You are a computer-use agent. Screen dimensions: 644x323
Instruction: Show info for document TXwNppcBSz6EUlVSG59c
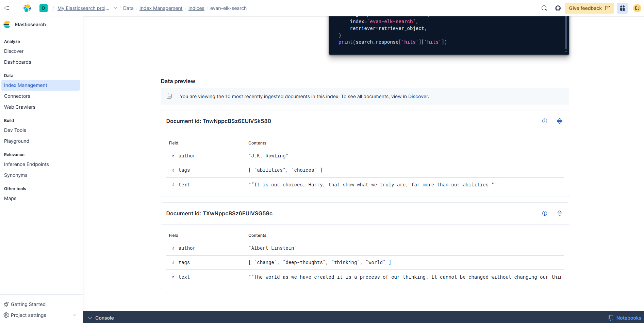545,213
